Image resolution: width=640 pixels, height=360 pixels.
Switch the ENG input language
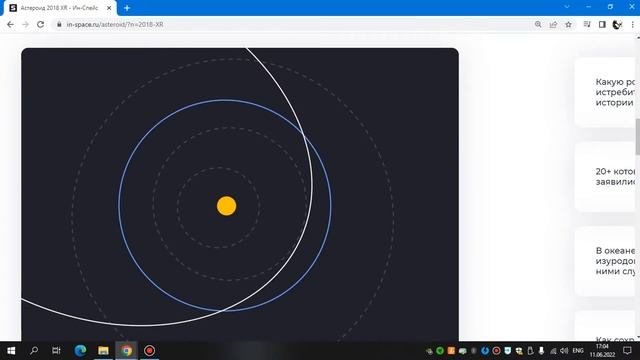coord(578,351)
